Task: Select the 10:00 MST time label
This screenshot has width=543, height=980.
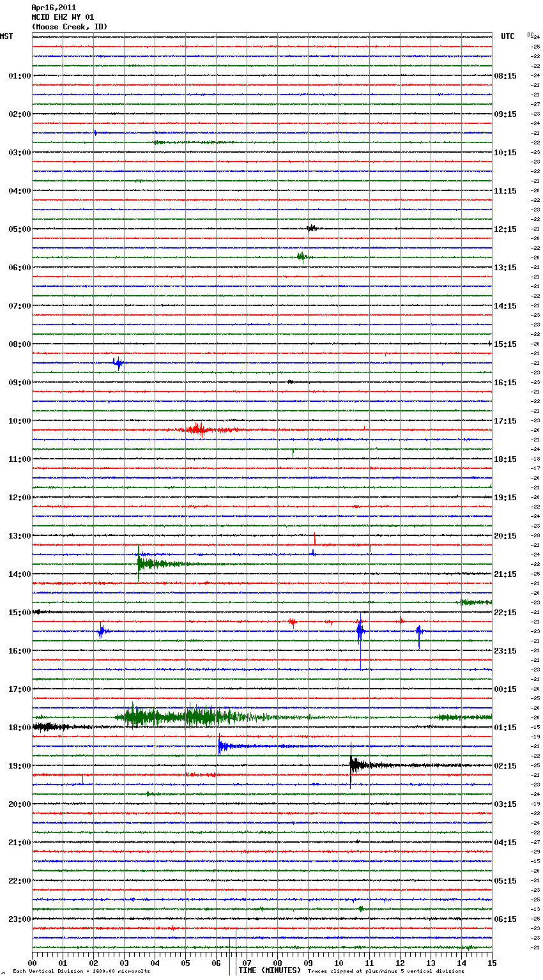Action: tap(20, 421)
